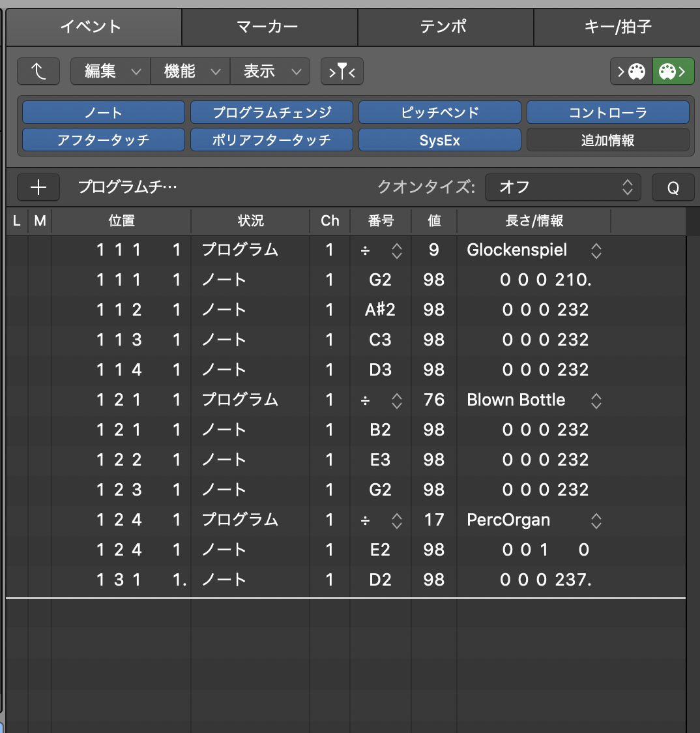Viewport: 700px width, 733px height.
Task: Open the 機能 dropdown menu
Action: (190, 72)
